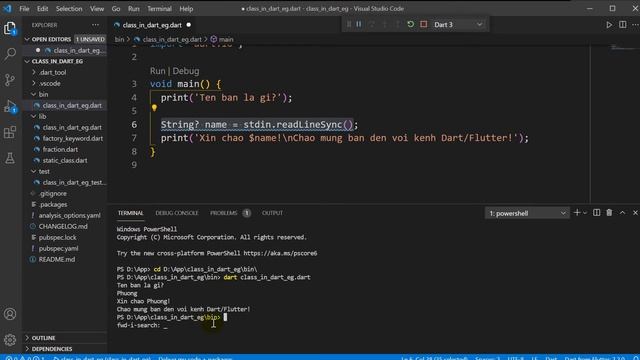Open .gitignore file in explorer
The height and width of the screenshot is (360, 640).
[x=53, y=193]
